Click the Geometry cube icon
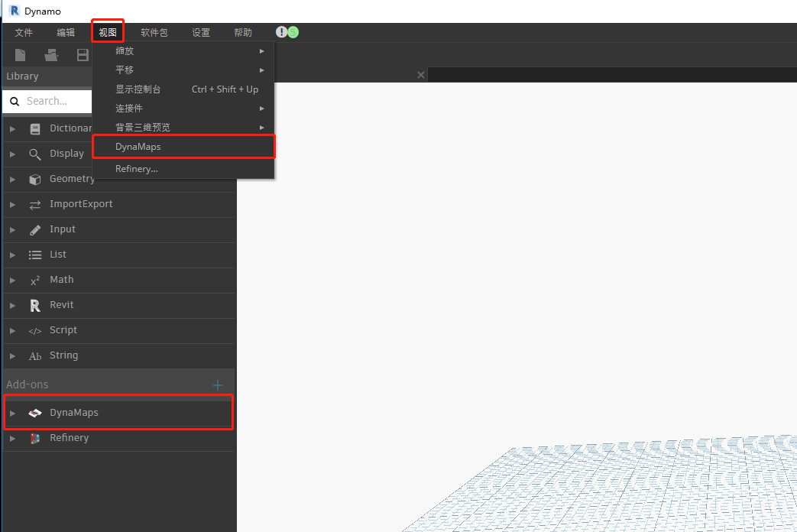The height and width of the screenshot is (532, 797). point(35,179)
